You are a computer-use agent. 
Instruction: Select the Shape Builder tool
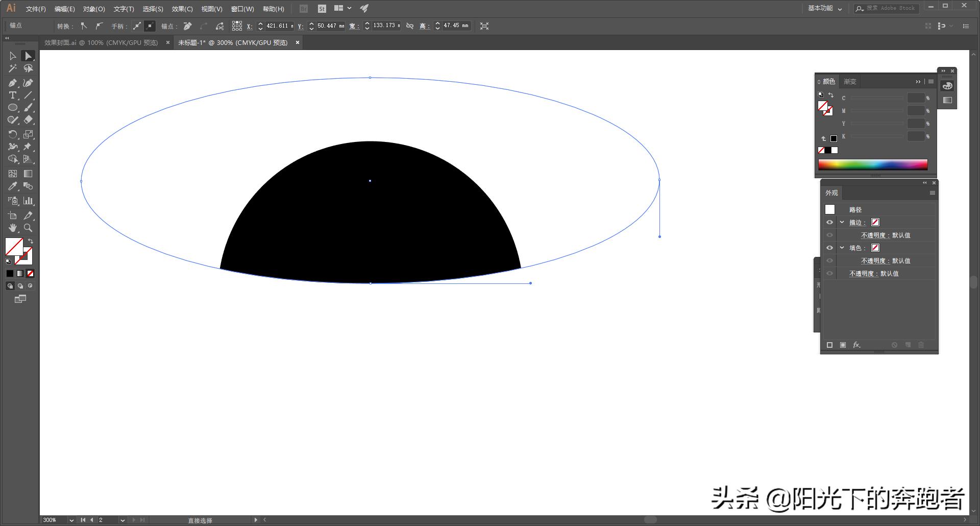click(13, 159)
